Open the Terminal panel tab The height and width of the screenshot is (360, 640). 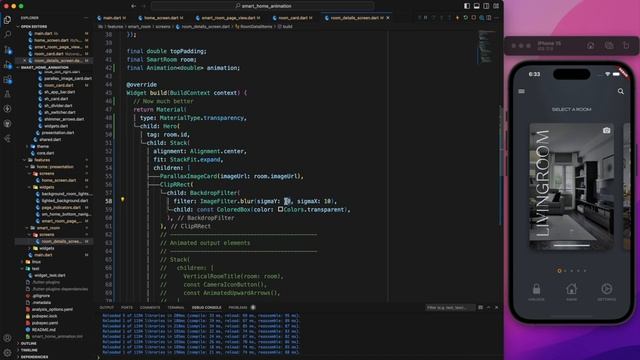[176, 307]
